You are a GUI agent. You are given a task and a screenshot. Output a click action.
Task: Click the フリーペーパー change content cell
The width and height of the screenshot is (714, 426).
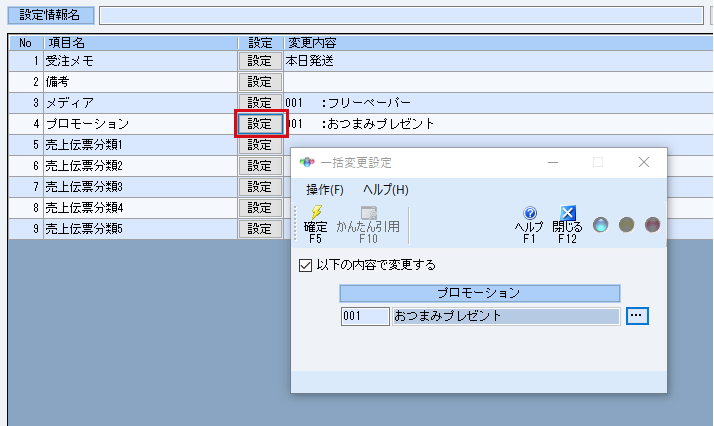tap(499, 103)
